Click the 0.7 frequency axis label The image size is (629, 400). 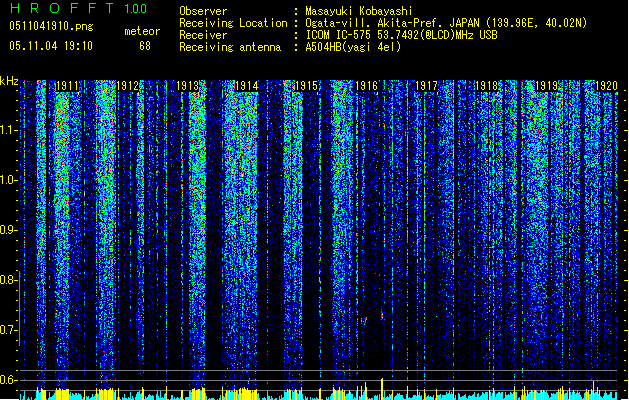pyautogui.click(x=9, y=330)
